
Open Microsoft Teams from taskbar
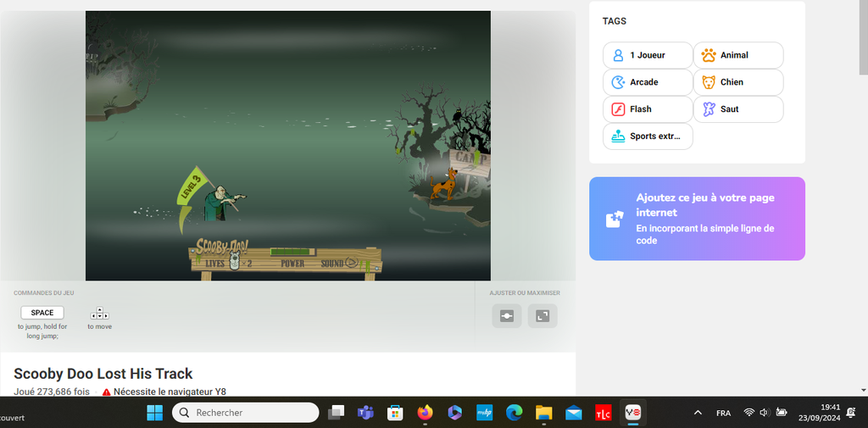pyautogui.click(x=365, y=413)
